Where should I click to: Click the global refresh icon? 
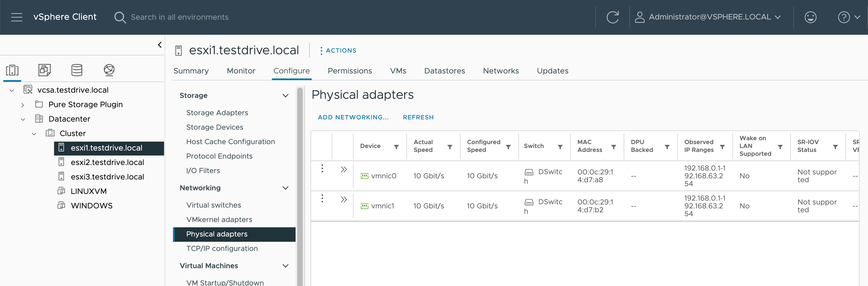click(612, 17)
